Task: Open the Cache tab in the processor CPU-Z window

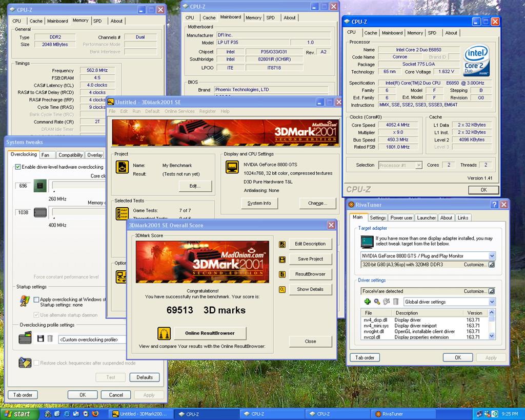Action: (370, 33)
